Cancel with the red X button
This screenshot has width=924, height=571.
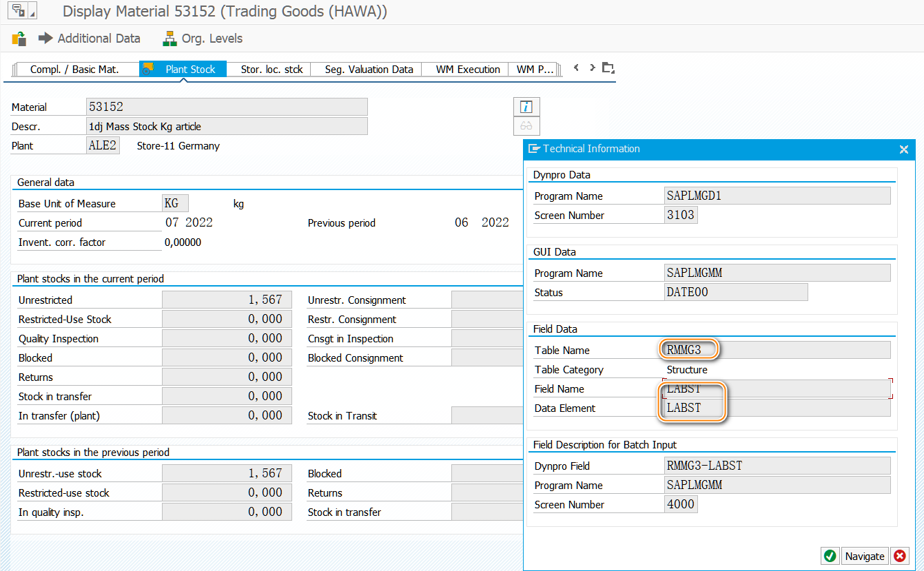(x=900, y=556)
